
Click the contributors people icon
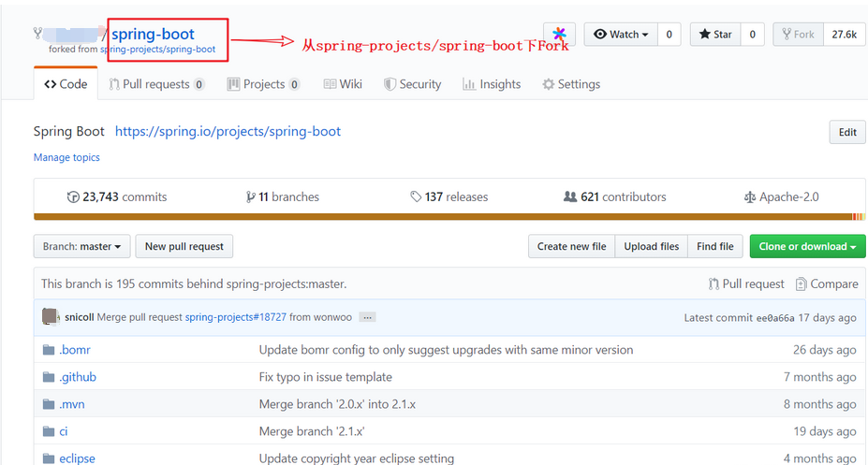click(570, 196)
